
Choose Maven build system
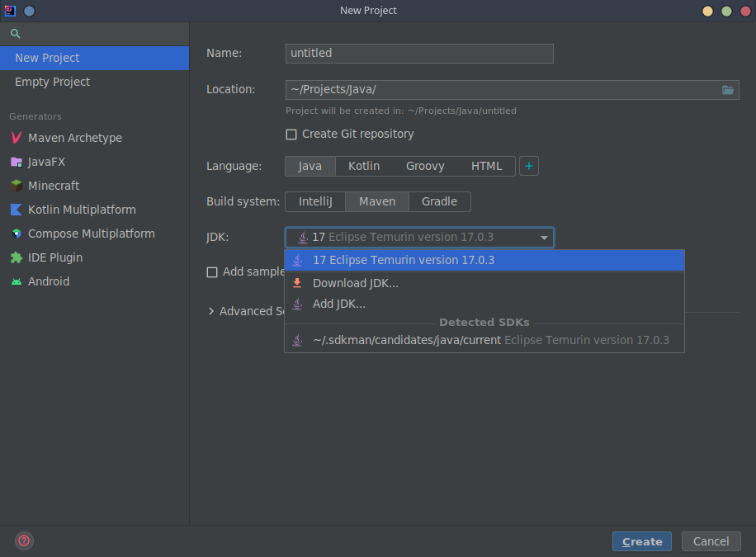377,201
